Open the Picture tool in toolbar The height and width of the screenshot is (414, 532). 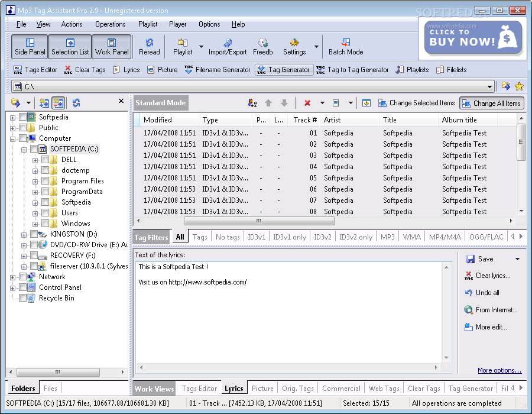tap(162, 70)
